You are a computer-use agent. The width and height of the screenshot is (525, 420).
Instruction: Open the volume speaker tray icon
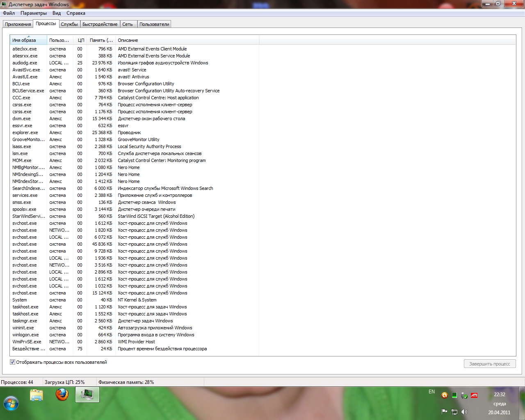click(464, 412)
